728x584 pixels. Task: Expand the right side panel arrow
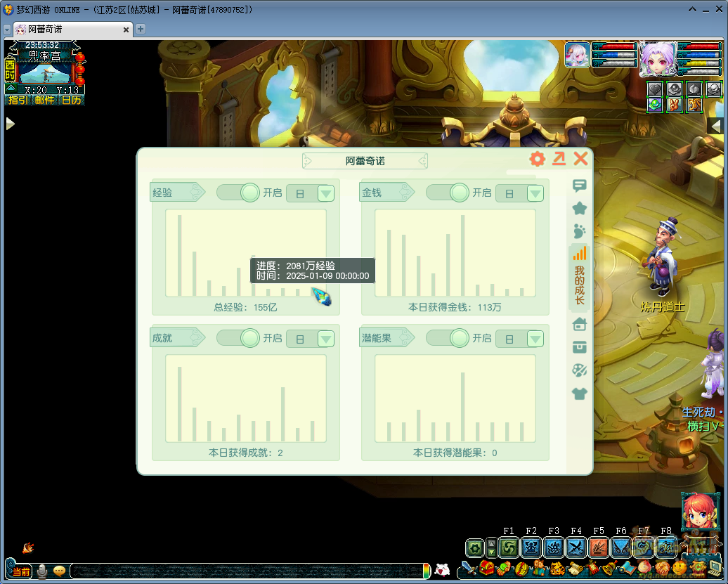(715, 125)
